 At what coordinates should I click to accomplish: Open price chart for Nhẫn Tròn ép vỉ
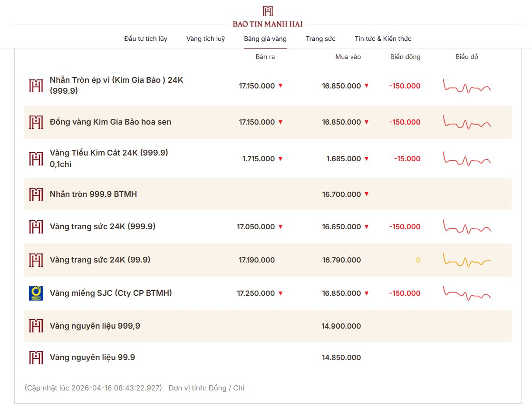466,86
